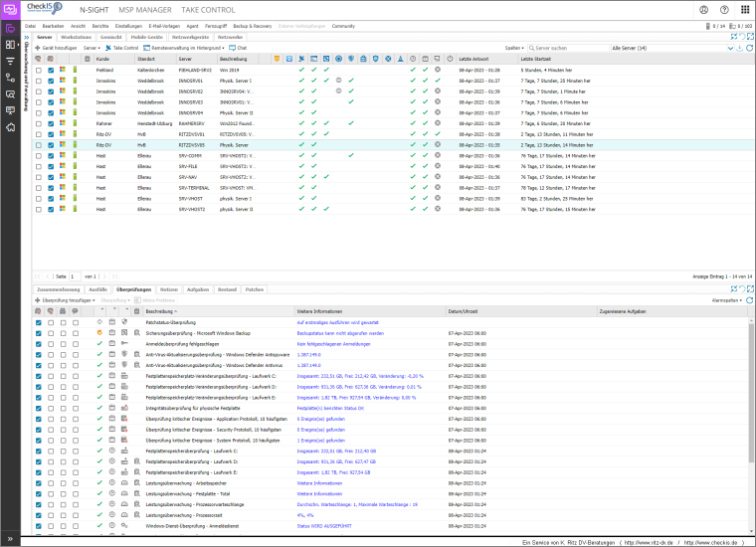The image size is (756, 547).
Task: Click orange status icon for Sicherungsüberprüfung check
Action: click(99, 333)
